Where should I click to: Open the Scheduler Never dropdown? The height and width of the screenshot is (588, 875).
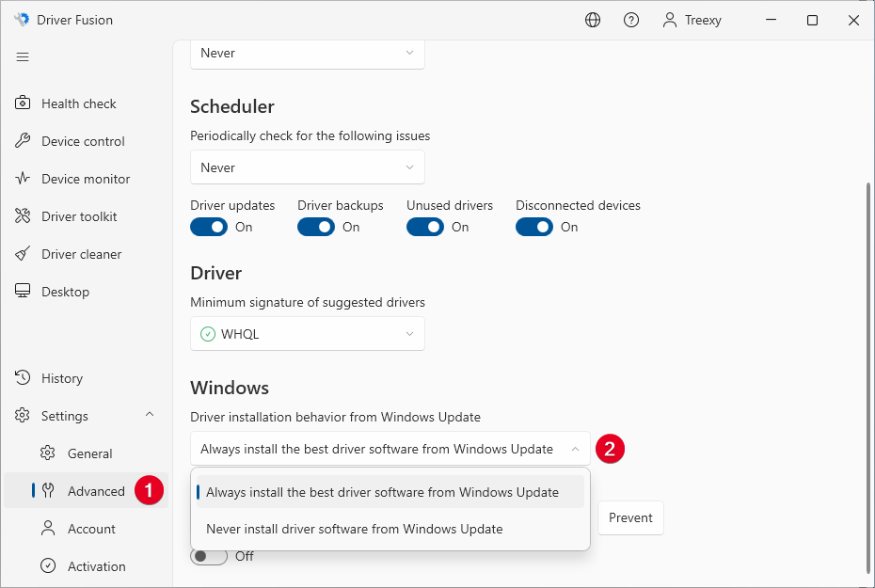tap(308, 167)
